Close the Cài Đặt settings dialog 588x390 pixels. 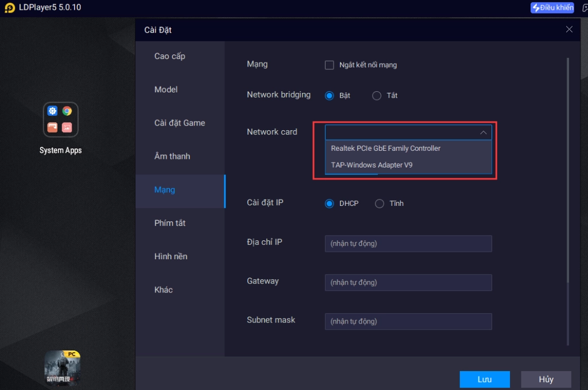point(569,29)
